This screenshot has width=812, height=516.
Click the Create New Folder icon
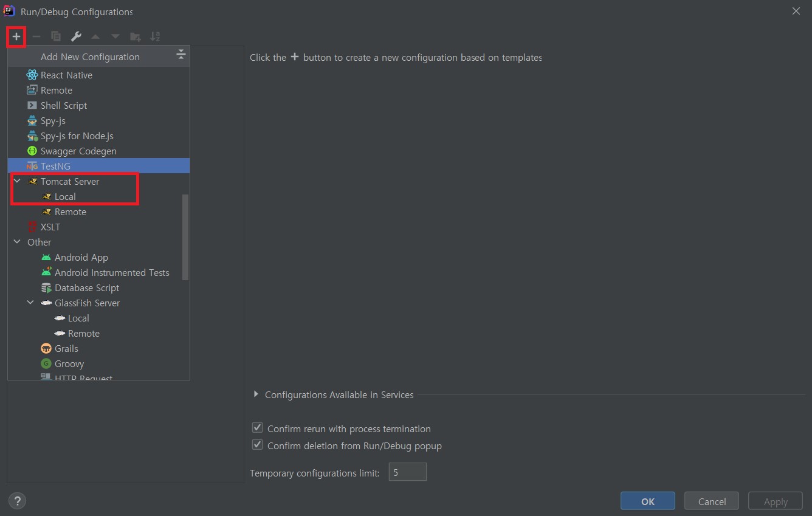click(x=136, y=37)
